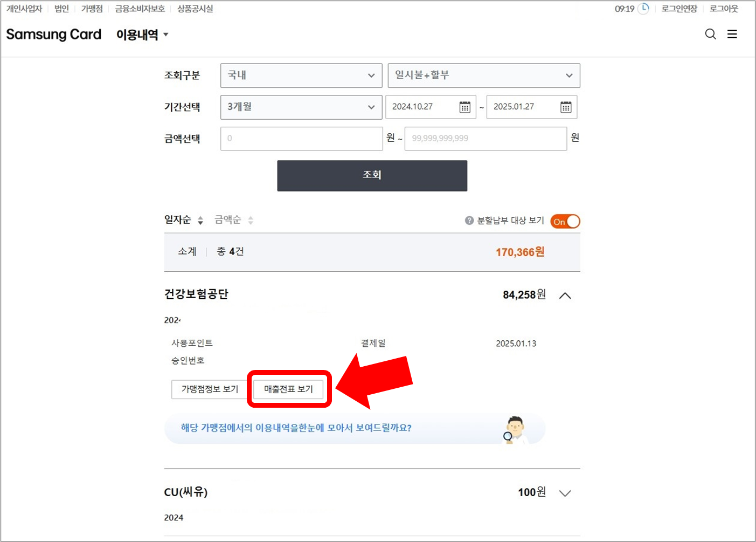The width and height of the screenshot is (756, 542).
Task: Click the payment date 2025.01.13
Action: [x=516, y=344]
